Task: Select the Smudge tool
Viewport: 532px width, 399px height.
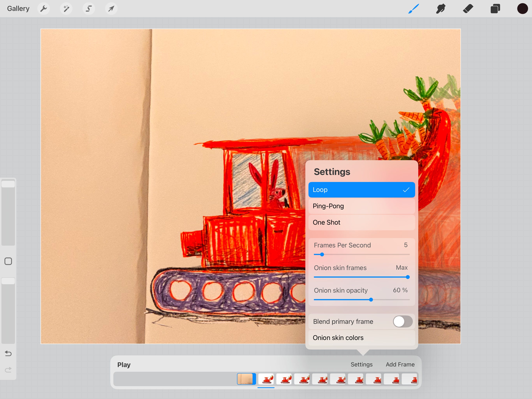Action: [x=441, y=9]
